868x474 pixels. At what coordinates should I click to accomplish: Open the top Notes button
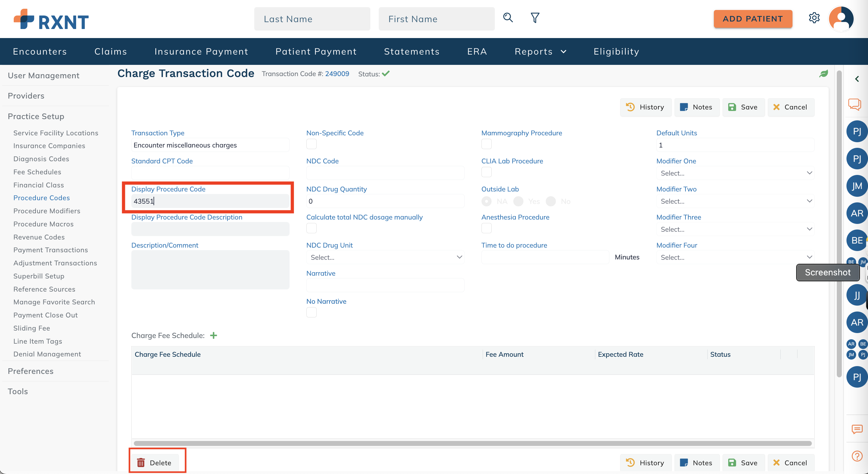(x=696, y=107)
